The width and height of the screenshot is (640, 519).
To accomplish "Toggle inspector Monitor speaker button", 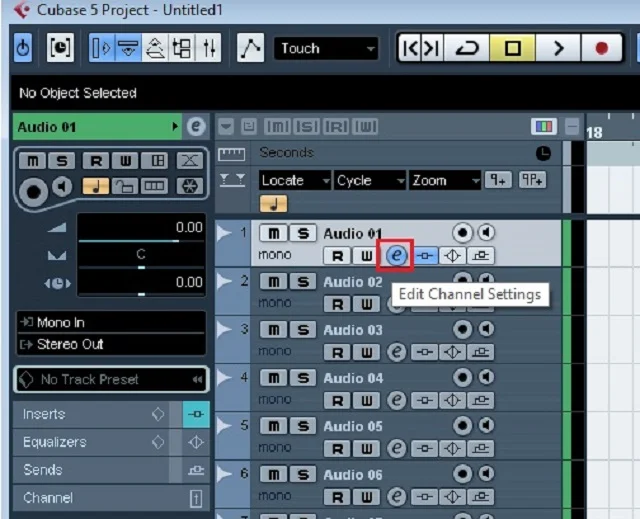I will click(62, 186).
